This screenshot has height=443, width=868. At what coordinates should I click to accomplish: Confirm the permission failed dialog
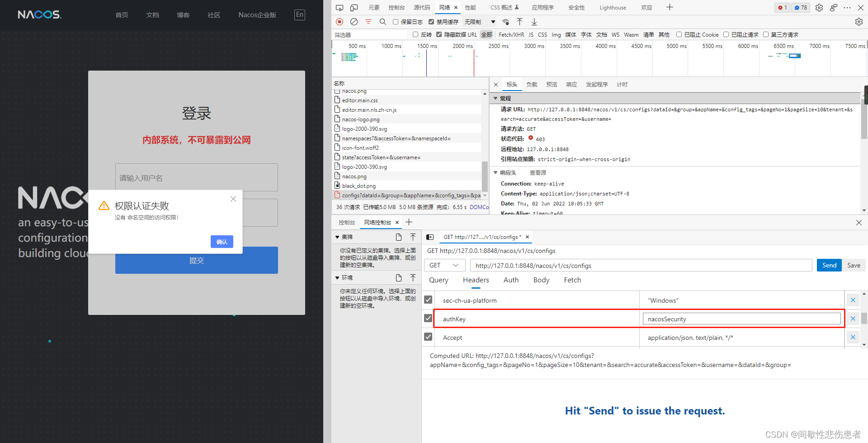[222, 242]
